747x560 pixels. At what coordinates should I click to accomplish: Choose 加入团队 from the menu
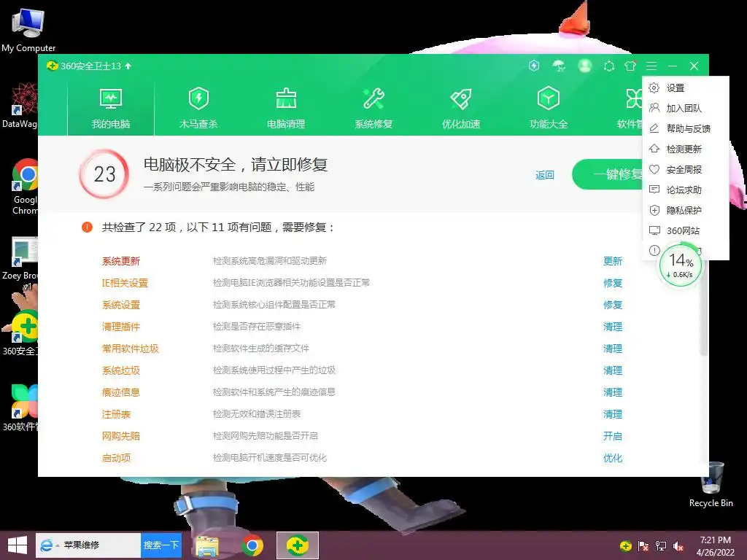point(686,108)
